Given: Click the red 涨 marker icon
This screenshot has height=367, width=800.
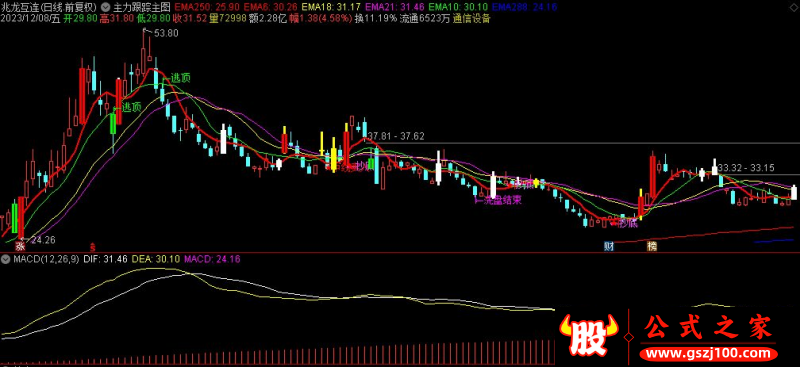Looking at the screenshot, I should click(x=20, y=247).
